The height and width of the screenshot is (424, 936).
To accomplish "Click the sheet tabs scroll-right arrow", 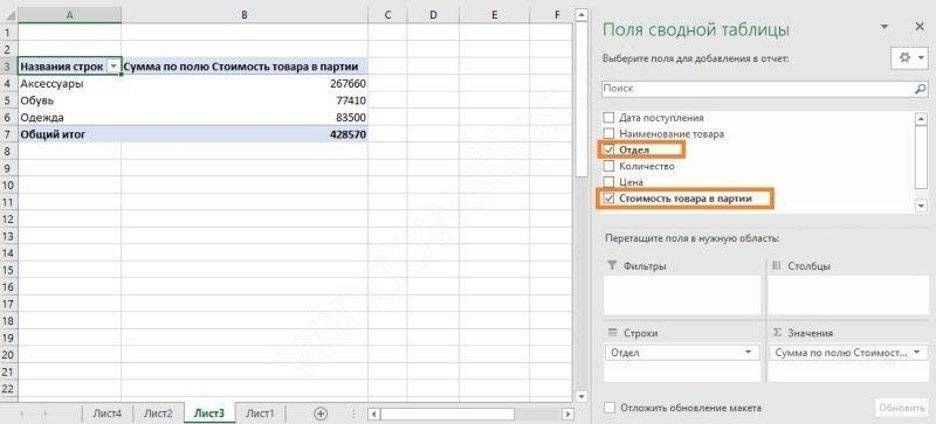I will [44, 413].
